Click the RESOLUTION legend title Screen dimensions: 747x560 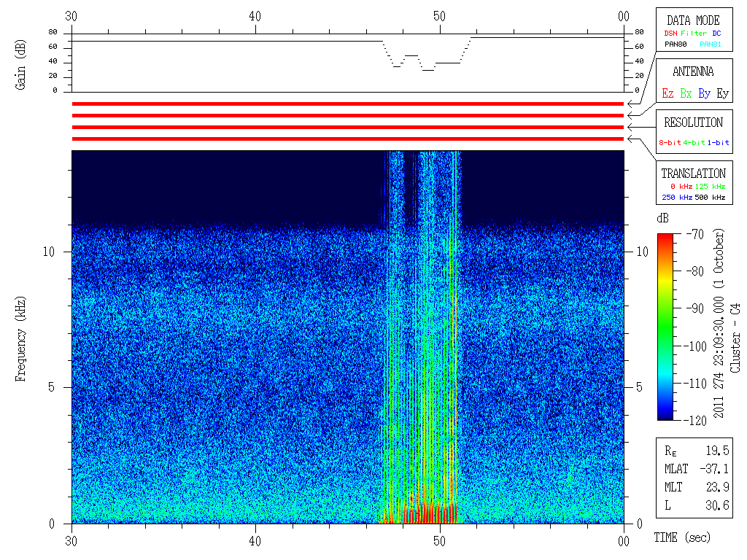(x=693, y=122)
